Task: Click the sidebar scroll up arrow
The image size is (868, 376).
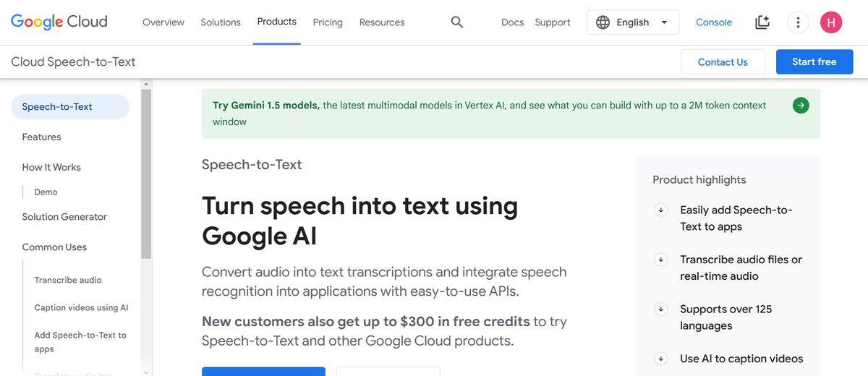Action: [x=146, y=84]
